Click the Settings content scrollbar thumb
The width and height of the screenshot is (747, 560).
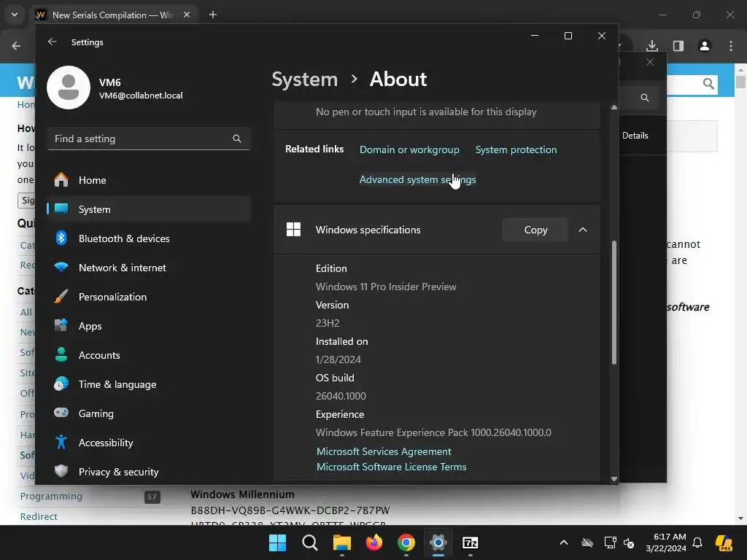pos(614,303)
